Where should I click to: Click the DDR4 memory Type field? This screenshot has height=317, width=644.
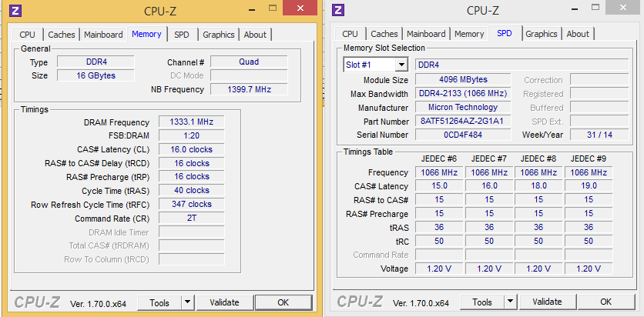[x=96, y=62]
